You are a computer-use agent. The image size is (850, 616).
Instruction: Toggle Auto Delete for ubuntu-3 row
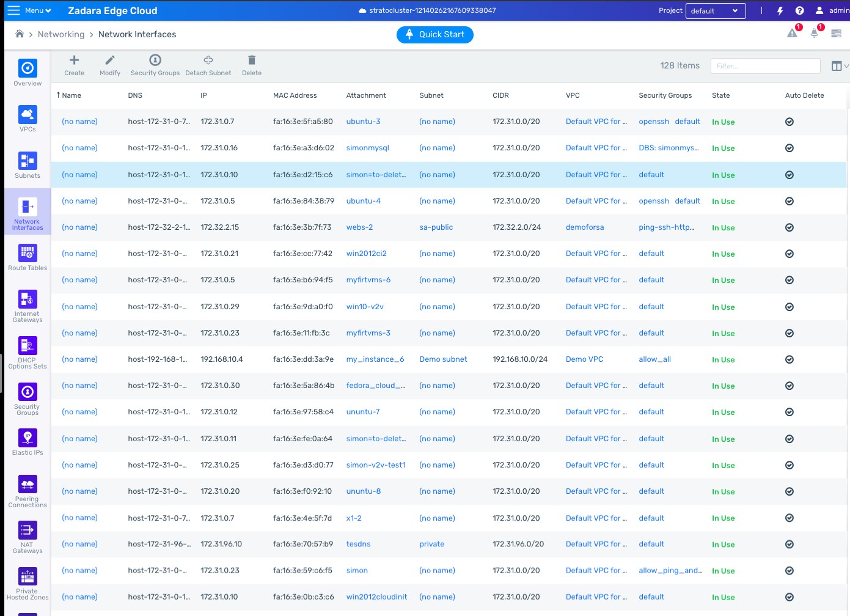[x=790, y=122]
